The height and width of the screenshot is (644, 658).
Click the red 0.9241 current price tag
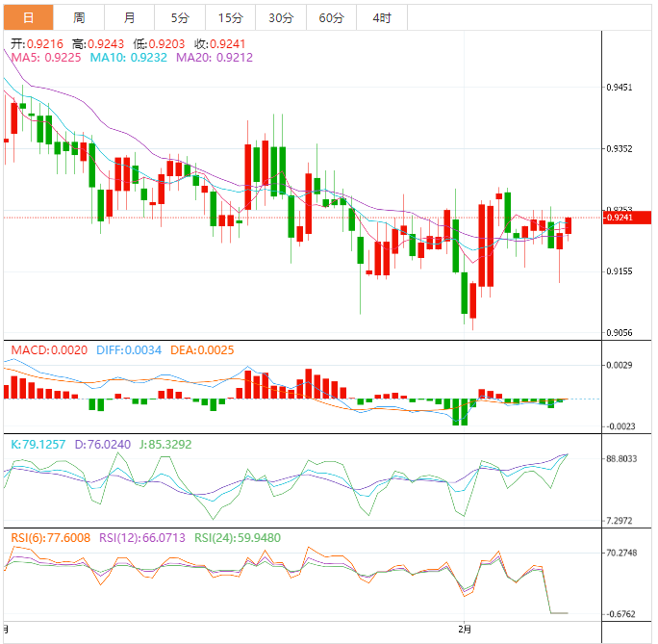point(619,218)
